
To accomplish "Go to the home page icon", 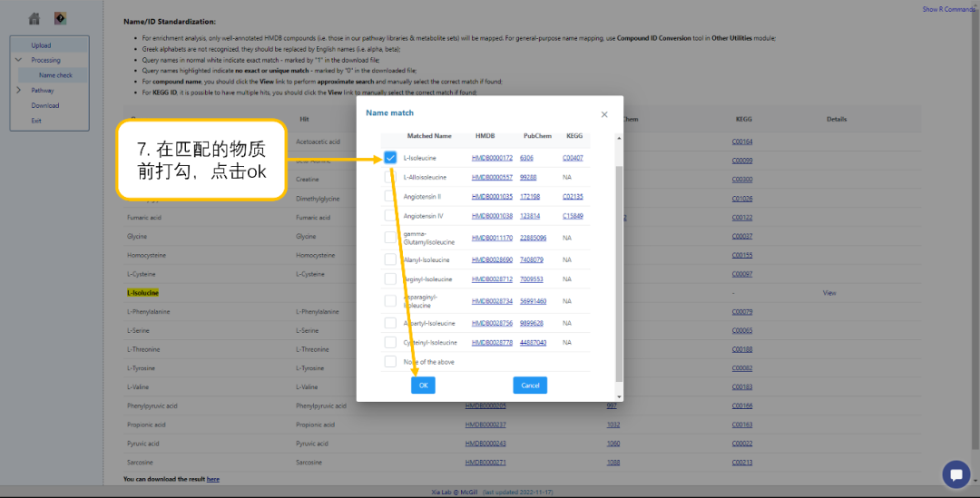I will pyautogui.click(x=34, y=19).
